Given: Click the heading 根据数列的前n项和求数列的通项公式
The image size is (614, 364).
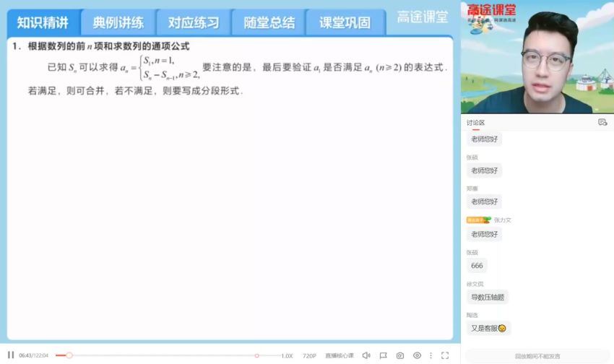Looking at the screenshot, I should tap(108, 46).
